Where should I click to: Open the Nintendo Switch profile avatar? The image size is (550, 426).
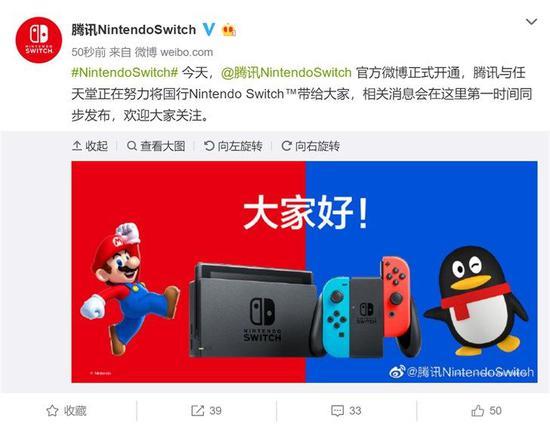39,40
